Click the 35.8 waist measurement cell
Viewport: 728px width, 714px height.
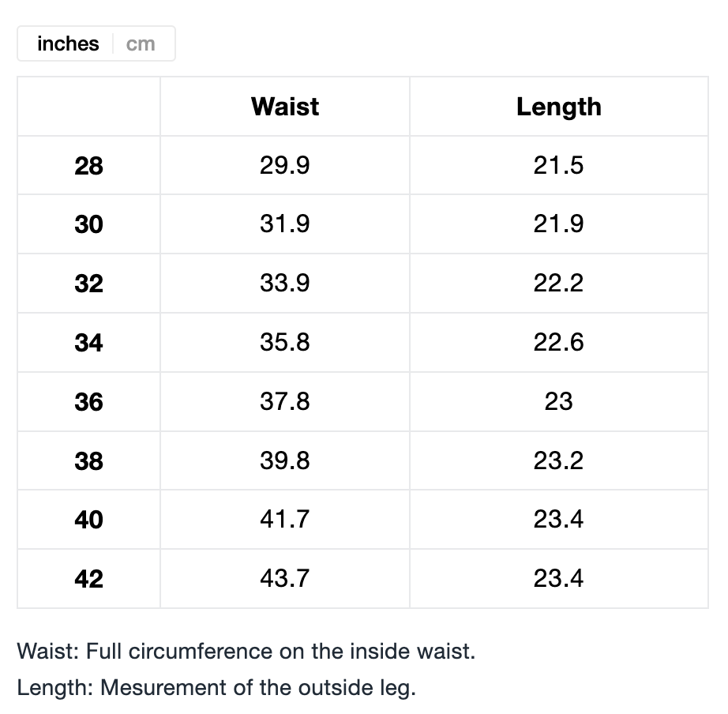[x=285, y=342]
